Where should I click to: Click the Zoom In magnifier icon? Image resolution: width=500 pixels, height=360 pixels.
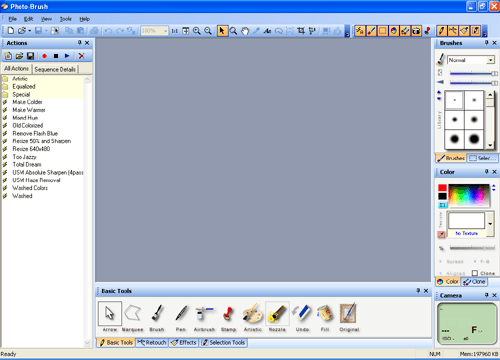click(197, 31)
